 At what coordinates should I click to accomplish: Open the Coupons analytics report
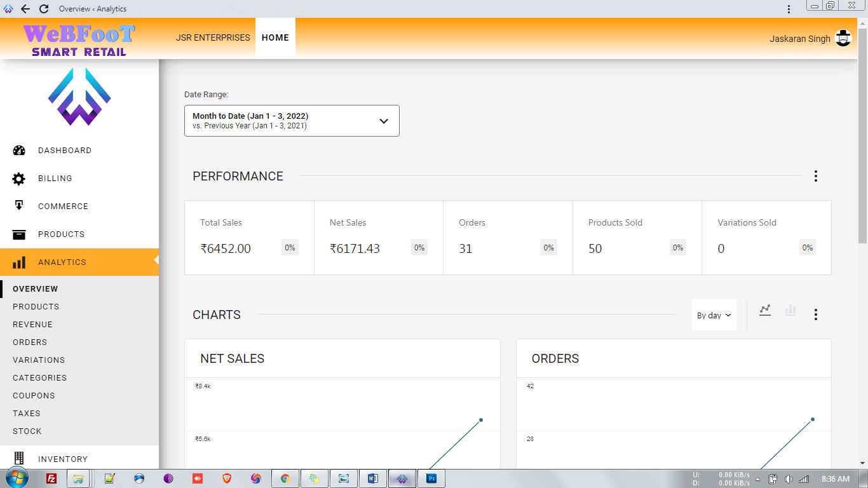point(34,395)
